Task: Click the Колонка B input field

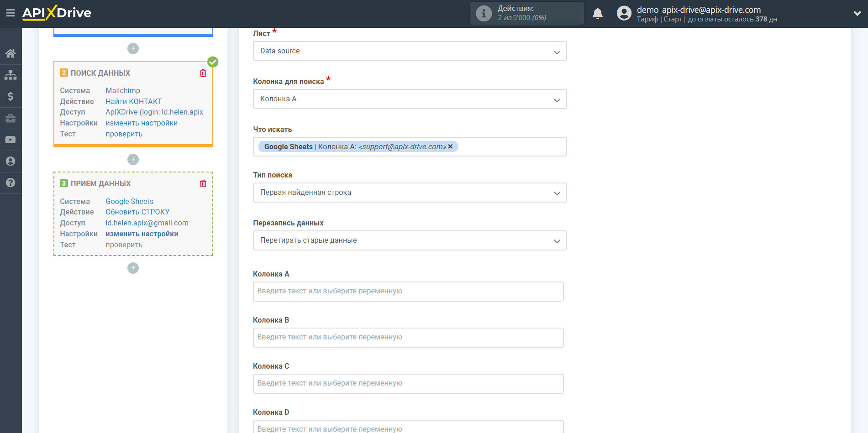Action: 408,338
